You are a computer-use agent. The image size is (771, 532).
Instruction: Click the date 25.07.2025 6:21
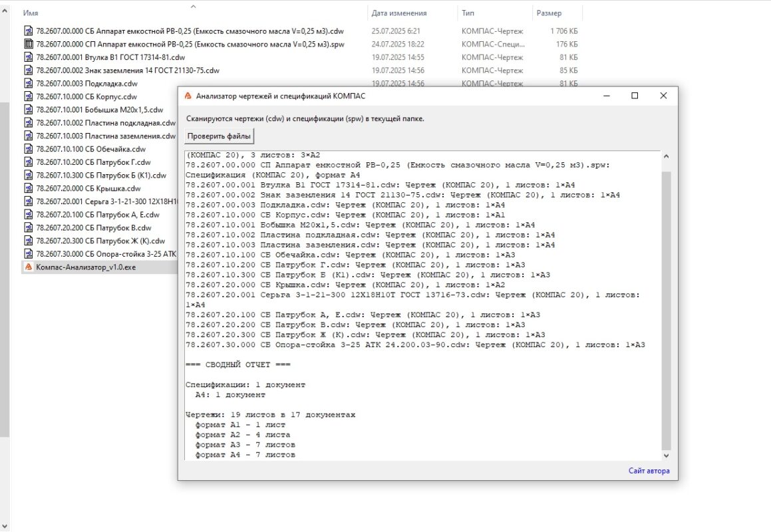[396, 31]
